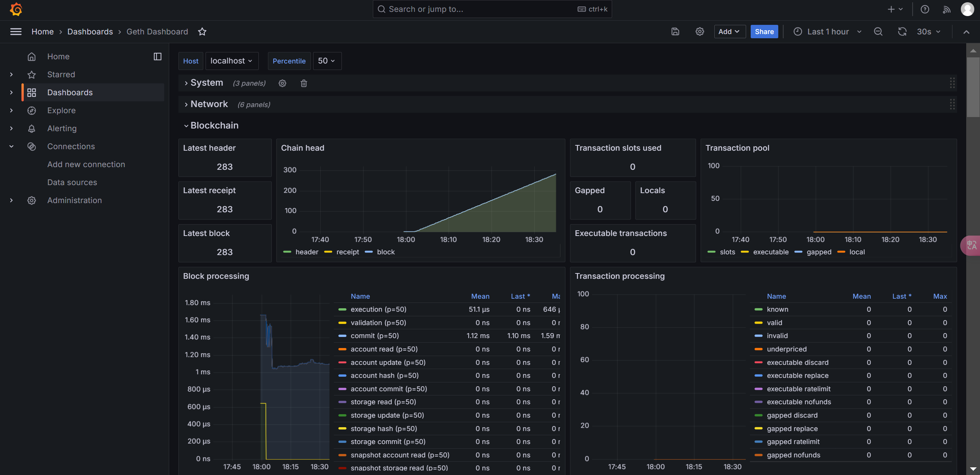
Task: Click the Share button
Action: point(764,32)
